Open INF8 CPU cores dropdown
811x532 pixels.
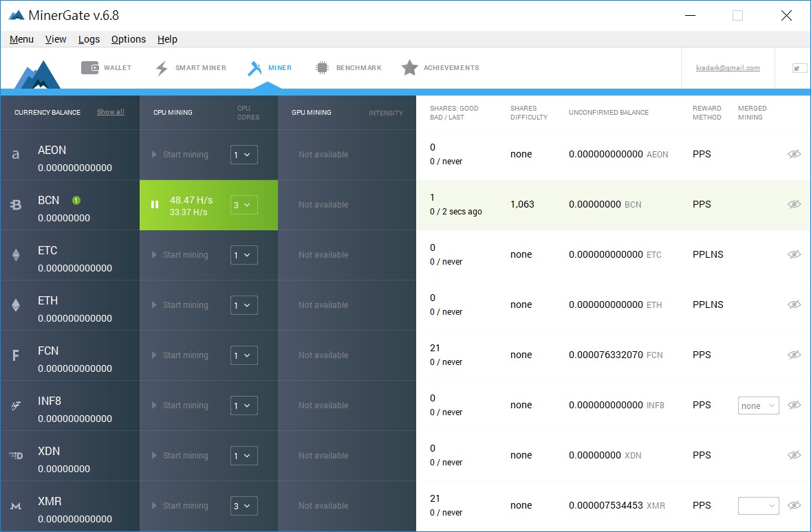coord(244,406)
